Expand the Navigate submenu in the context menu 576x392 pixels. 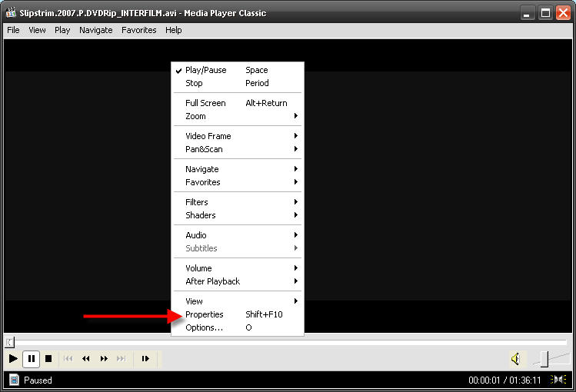coord(238,169)
